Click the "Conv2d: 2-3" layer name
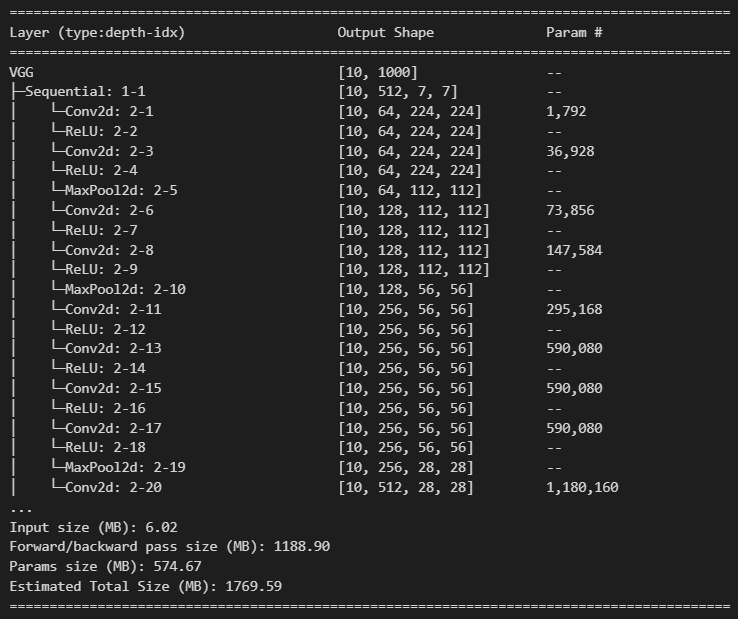738x619 pixels. pyautogui.click(x=109, y=151)
